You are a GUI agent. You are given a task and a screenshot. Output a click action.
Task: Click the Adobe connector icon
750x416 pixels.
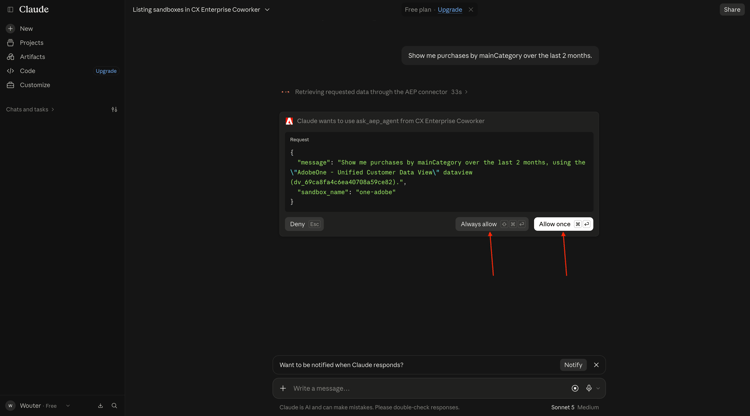289,121
